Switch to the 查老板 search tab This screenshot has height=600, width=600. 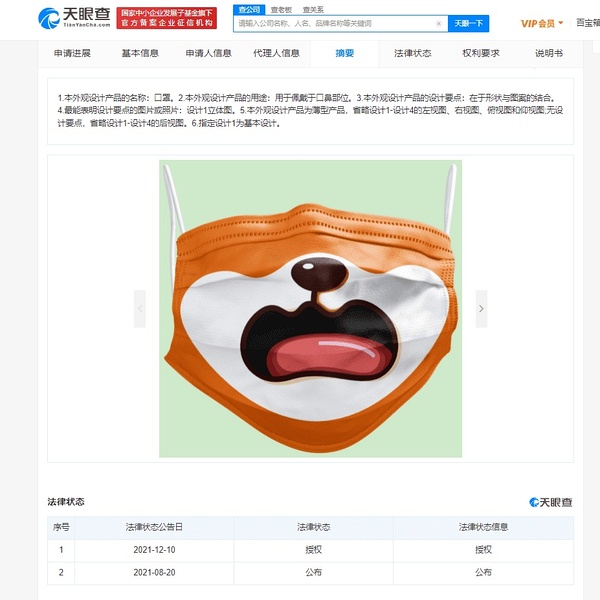coord(281,10)
